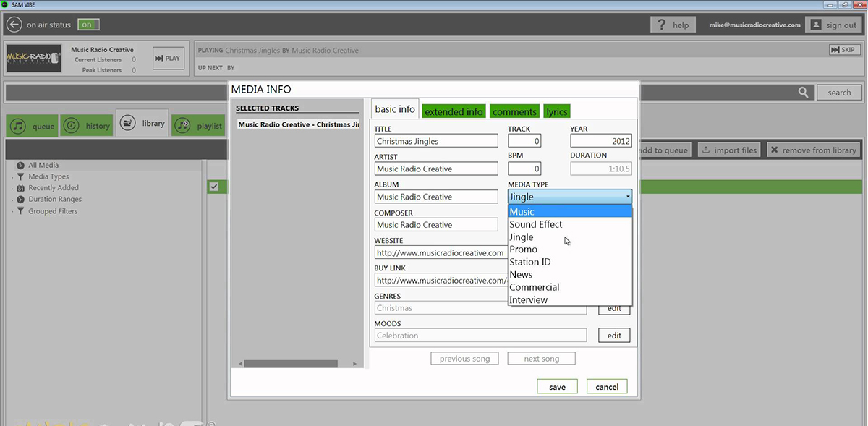Choose Commercial from the media type list
The image size is (868, 426).
coord(570,287)
